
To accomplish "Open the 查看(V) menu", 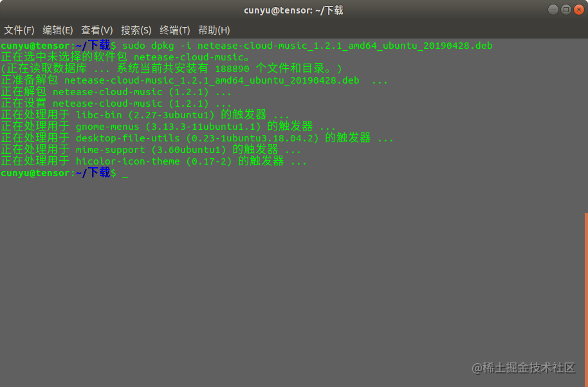I will [96, 30].
